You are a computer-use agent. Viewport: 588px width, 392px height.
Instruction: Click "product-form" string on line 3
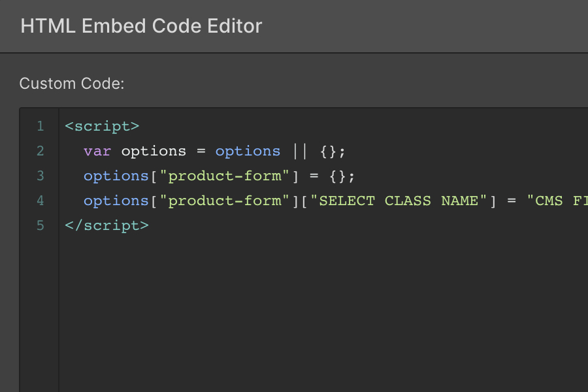pyautogui.click(x=225, y=176)
